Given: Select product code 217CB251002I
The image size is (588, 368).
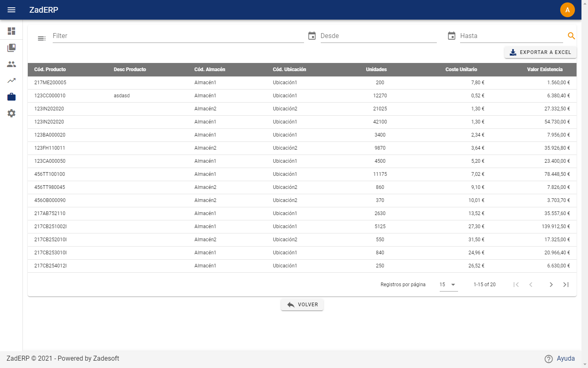Looking at the screenshot, I should (x=50, y=227).
